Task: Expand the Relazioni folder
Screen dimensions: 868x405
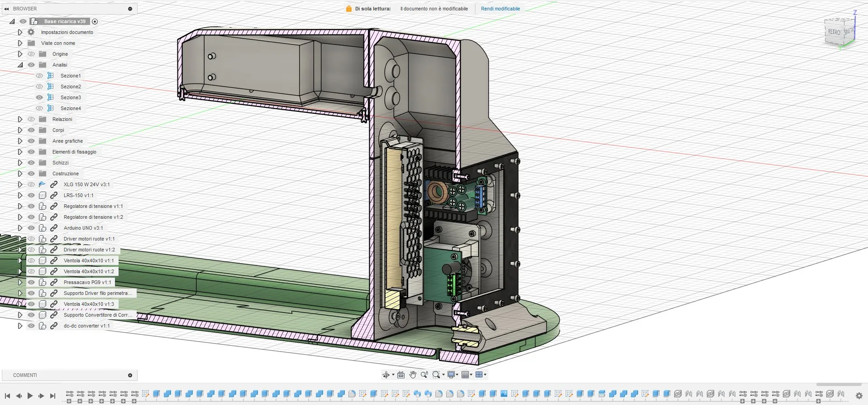Action: (20, 119)
